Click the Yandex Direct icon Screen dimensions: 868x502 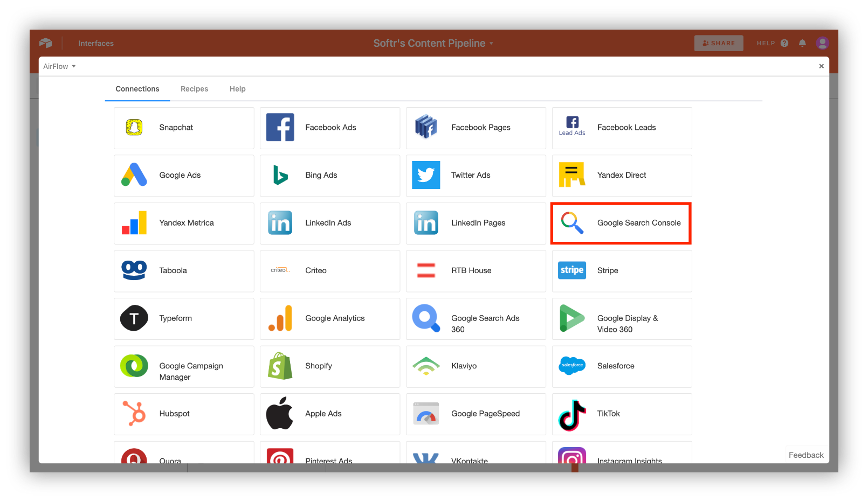pyautogui.click(x=572, y=175)
